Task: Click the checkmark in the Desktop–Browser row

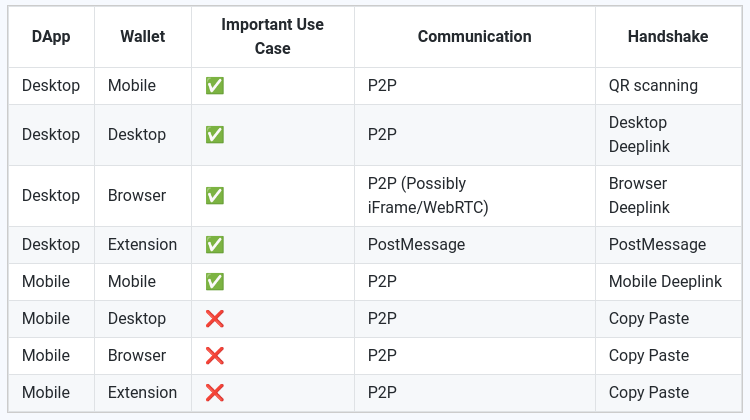Action: pyautogui.click(x=214, y=196)
